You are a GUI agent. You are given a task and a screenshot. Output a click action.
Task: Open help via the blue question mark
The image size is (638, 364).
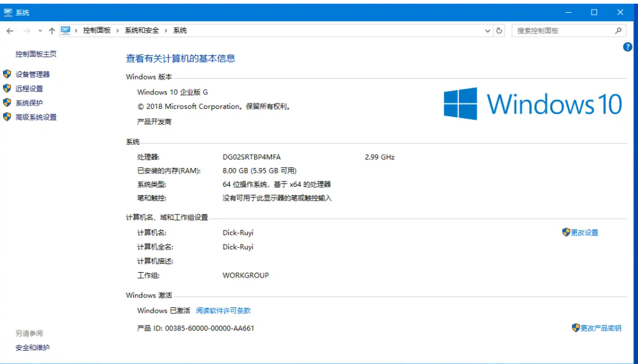coord(628,47)
